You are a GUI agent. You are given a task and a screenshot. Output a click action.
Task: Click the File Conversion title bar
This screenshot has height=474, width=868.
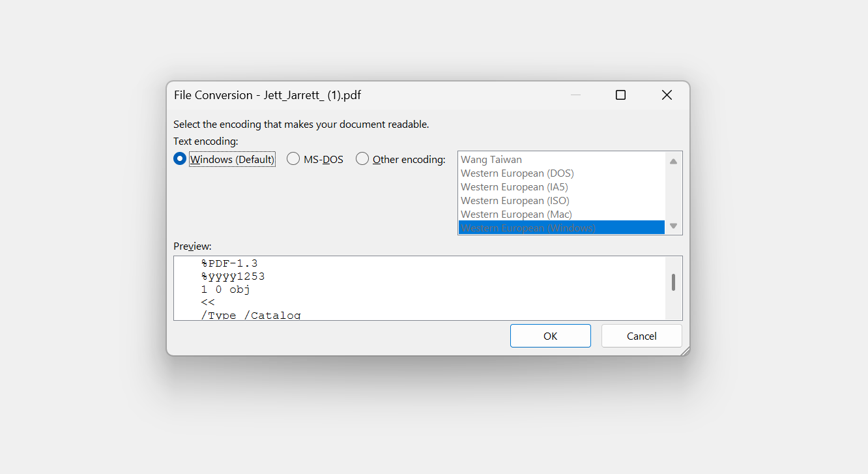(x=391, y=95)
